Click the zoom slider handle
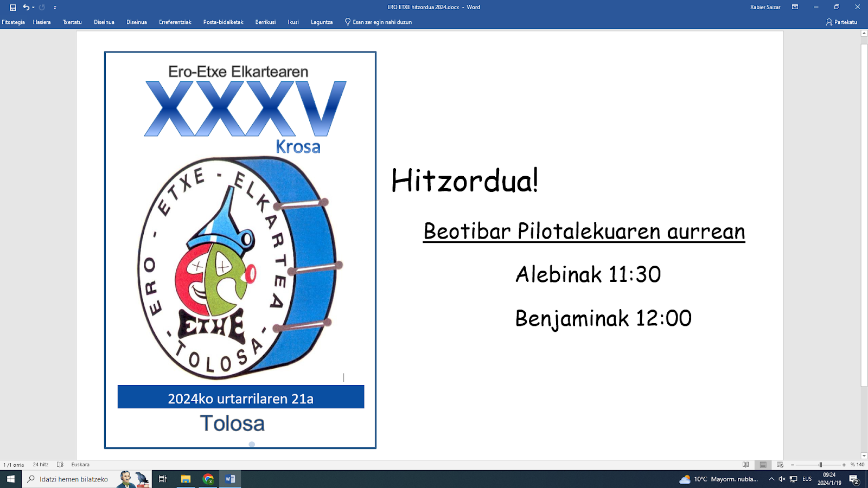This screenshot has width=868, height=488. point(821,465)
